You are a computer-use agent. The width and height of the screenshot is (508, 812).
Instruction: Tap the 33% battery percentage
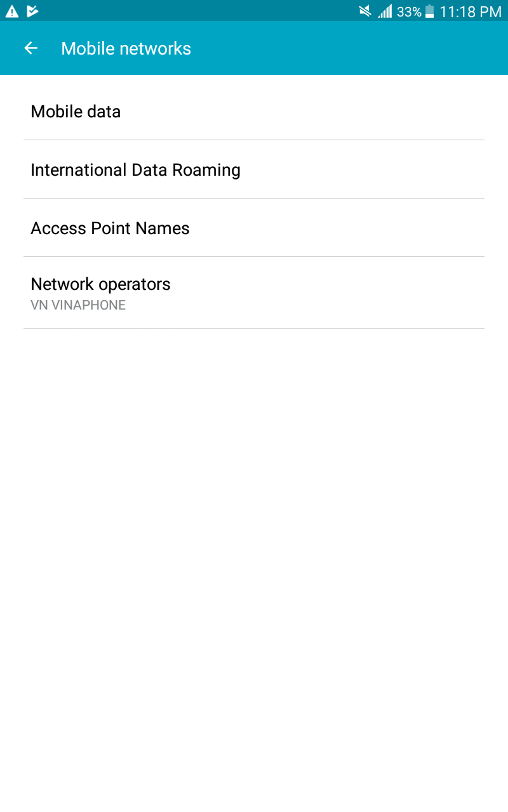409,11
